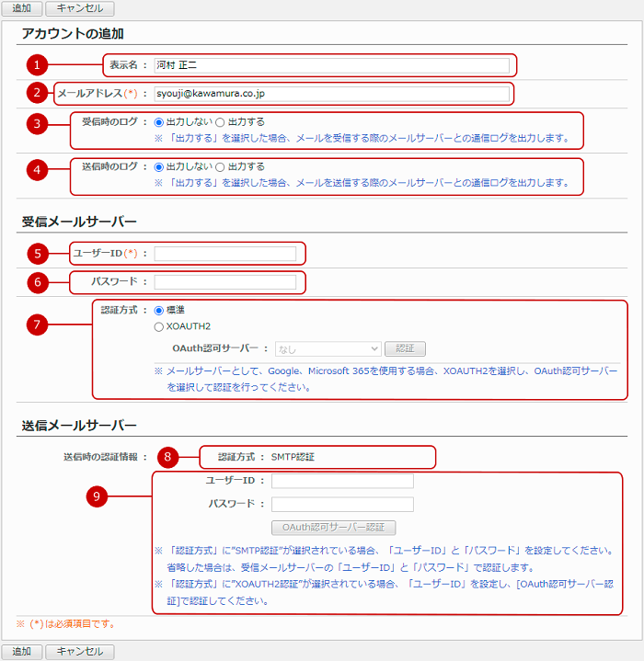The image size is (644, 661).
Task: Click the top 追加 button
Action: (x=22, y=8)
